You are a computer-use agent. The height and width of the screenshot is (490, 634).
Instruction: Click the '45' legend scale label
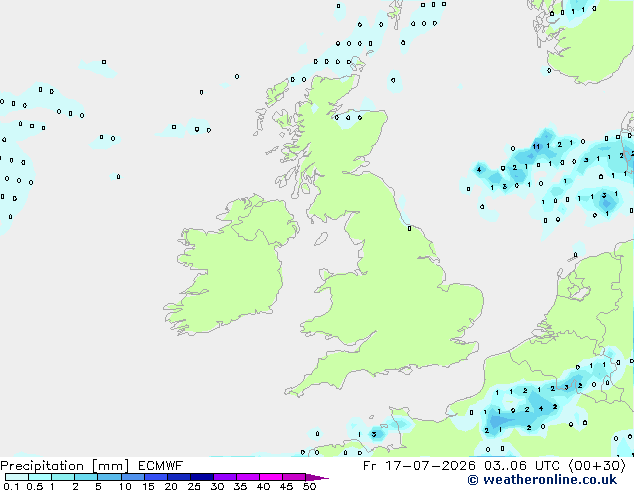[x=286, y=486]
